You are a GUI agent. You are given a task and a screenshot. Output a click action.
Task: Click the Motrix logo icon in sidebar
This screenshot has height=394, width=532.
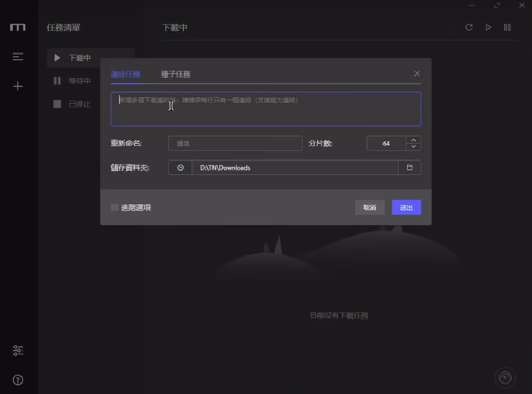[17, 27]
